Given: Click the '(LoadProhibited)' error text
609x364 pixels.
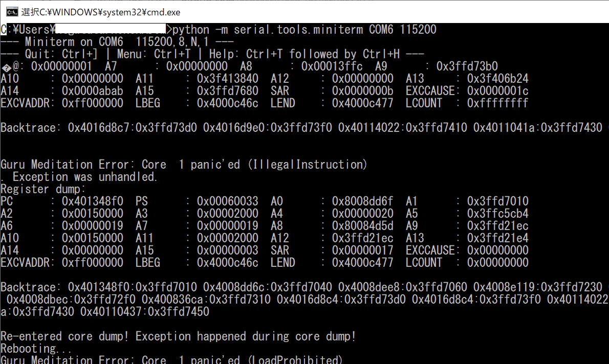Looking at the screenshot, I should 295,360.
